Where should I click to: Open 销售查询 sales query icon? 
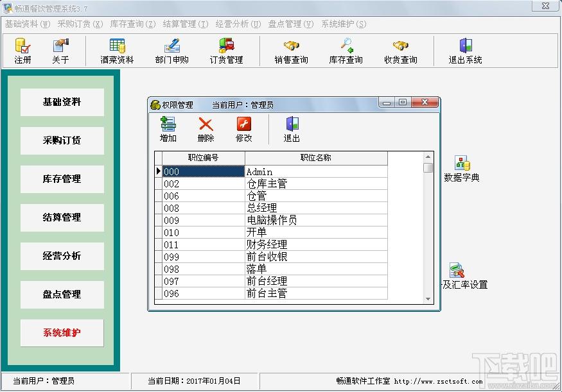point(291,46)
